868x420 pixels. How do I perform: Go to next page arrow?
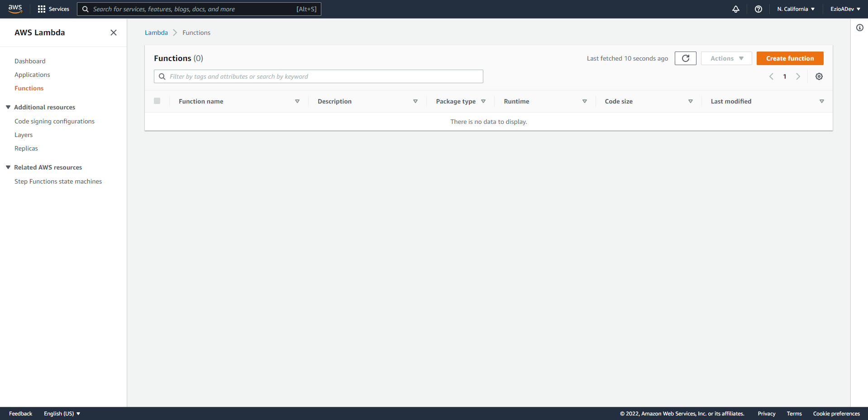[x=798, y=76]
